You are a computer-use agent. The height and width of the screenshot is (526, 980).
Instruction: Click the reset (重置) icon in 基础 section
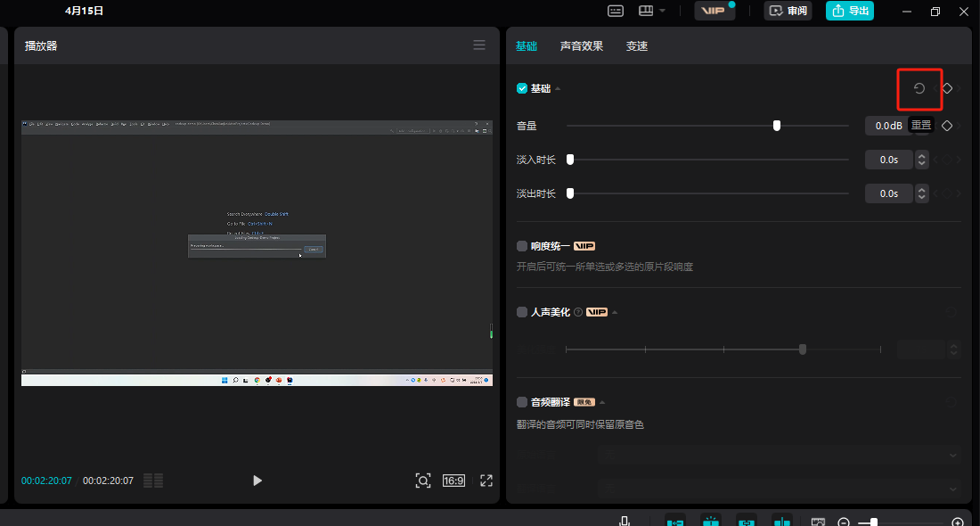click(x=919, y=88)
